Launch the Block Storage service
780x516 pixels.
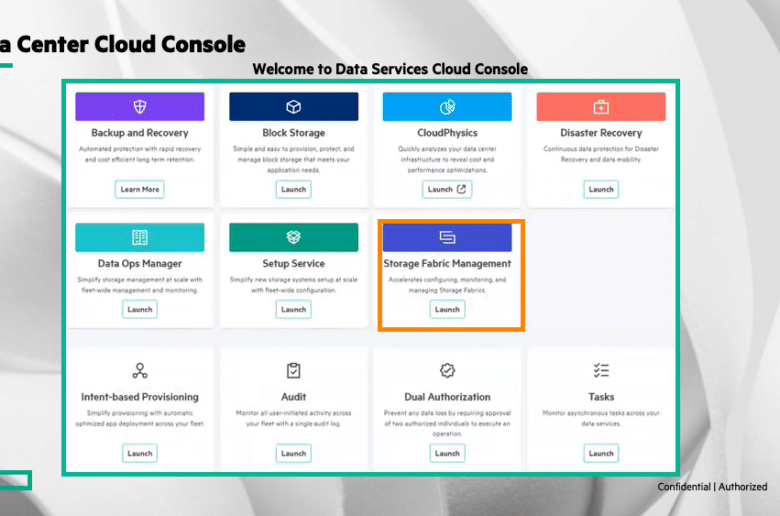(293, 189)
